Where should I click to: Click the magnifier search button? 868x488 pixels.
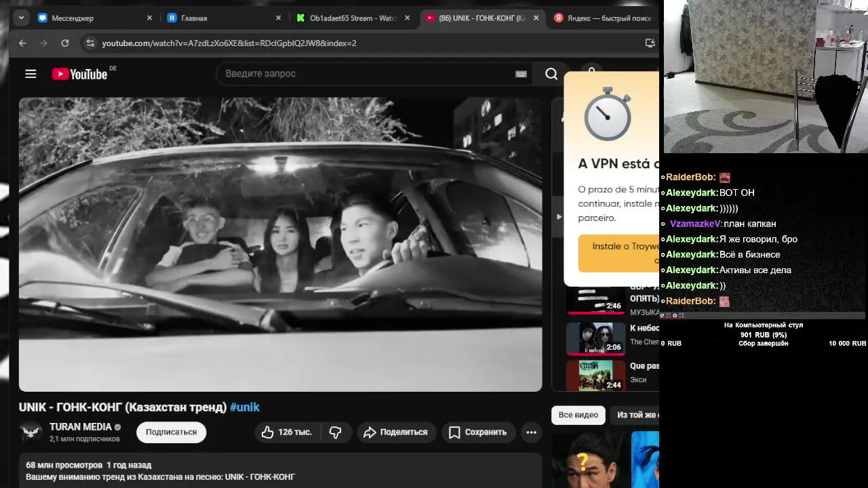pyautogui.click(x=551, y=74)
